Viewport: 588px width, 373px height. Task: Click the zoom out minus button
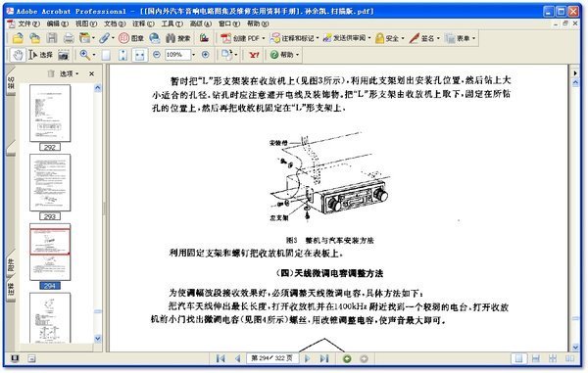(x=157, y=55)
